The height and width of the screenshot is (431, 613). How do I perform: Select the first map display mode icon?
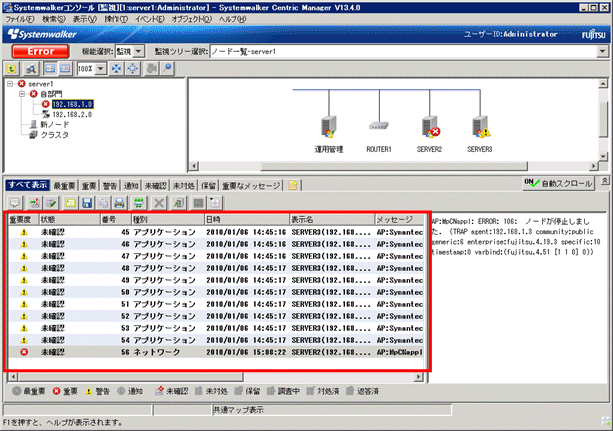tap(50, 69)
